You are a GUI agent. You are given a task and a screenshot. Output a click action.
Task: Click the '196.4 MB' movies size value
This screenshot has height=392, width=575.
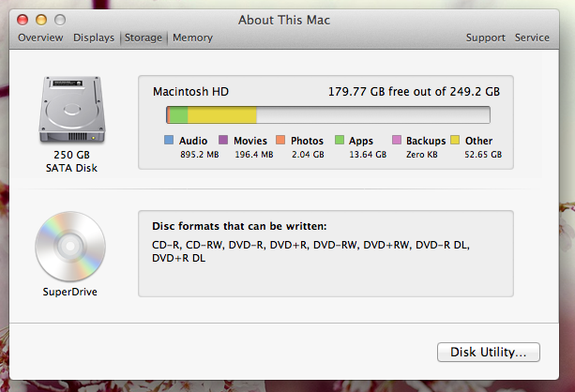pyautogui.click(x=254, y=155)
